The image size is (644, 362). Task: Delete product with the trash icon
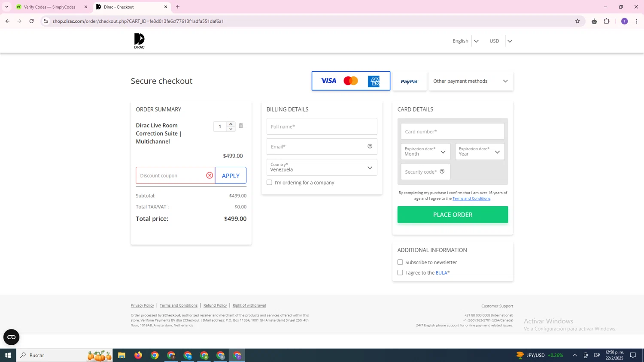(x=241, y=126)
